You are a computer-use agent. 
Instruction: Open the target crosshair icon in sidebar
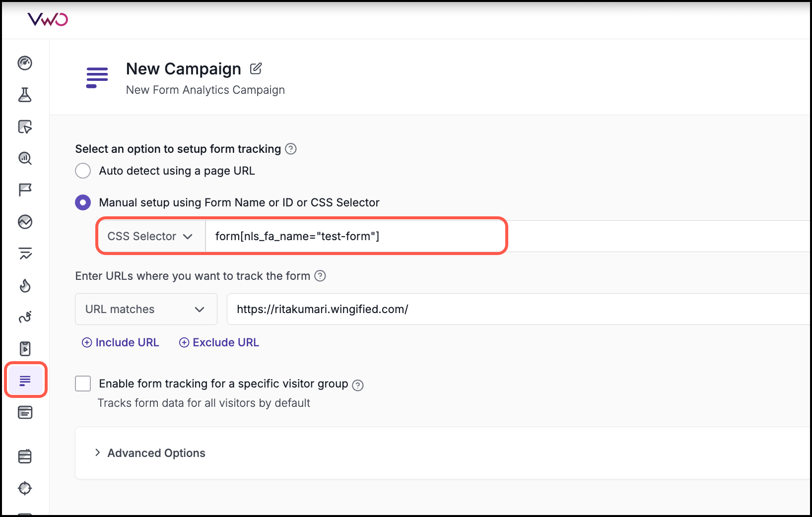[x=25, y=488]
